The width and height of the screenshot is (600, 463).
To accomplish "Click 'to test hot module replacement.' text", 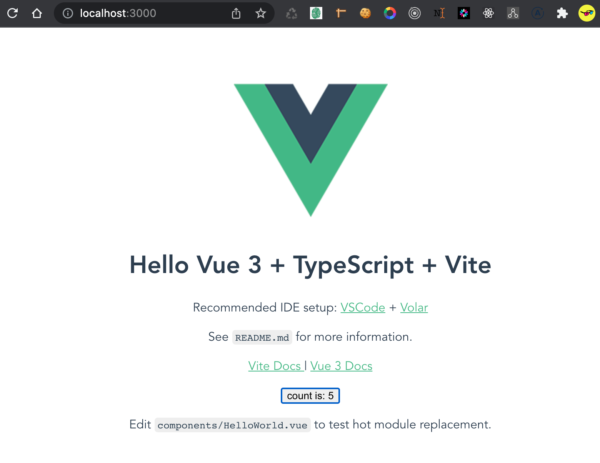I will point(403,425).
